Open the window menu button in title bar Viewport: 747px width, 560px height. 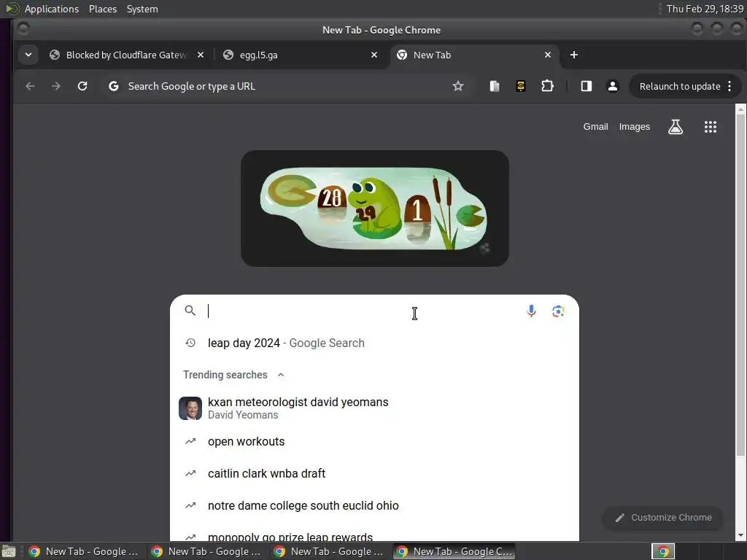[23, 29]
